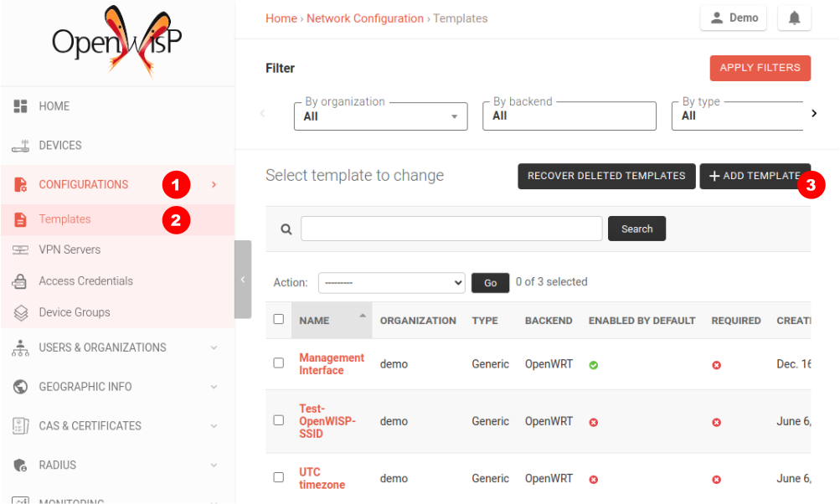
Task: Click inside the template search field
Action: pos(451,229)
